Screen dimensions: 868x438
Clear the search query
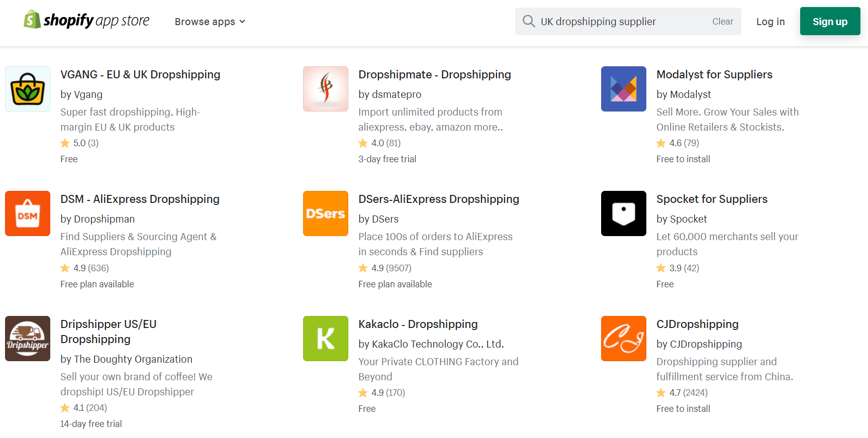click(x=722, y=22)
